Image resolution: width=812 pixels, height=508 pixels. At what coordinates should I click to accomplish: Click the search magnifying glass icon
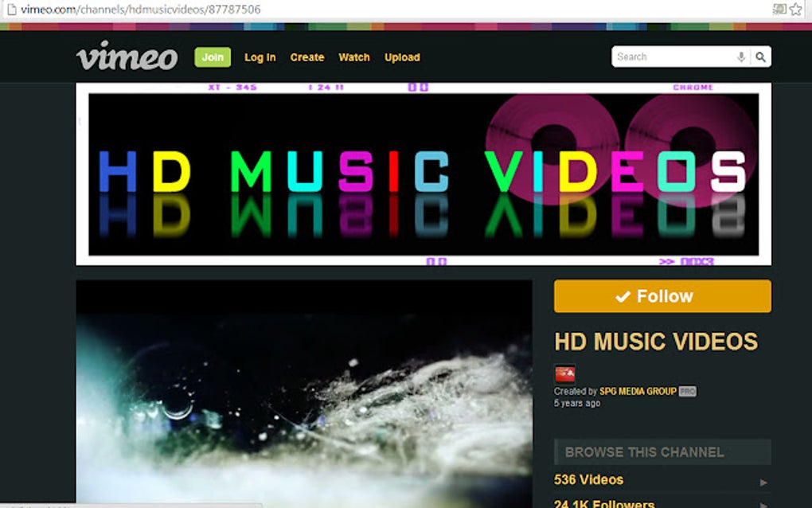click(759, 57)
